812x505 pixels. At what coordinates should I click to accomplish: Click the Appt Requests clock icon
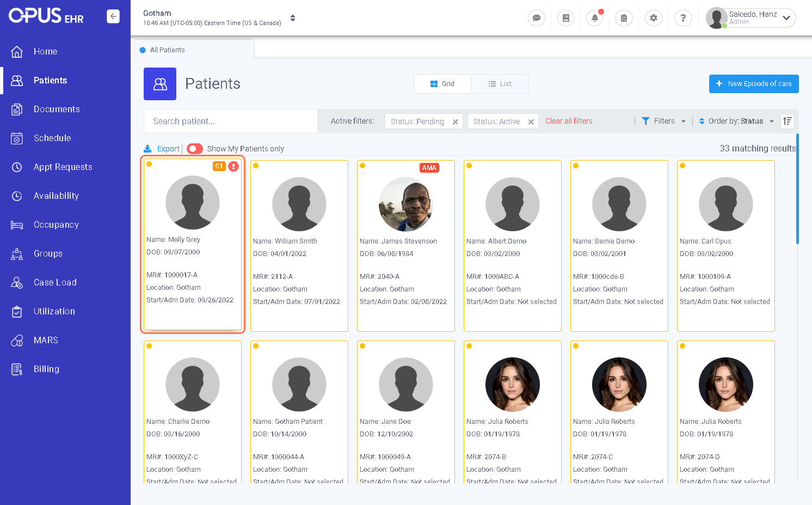(17, 167)
